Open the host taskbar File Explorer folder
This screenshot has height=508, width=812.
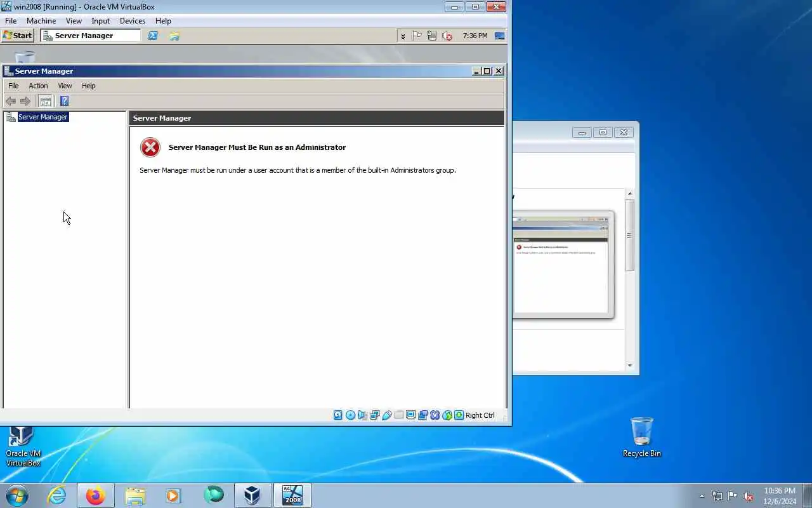[x=135, y=495]
